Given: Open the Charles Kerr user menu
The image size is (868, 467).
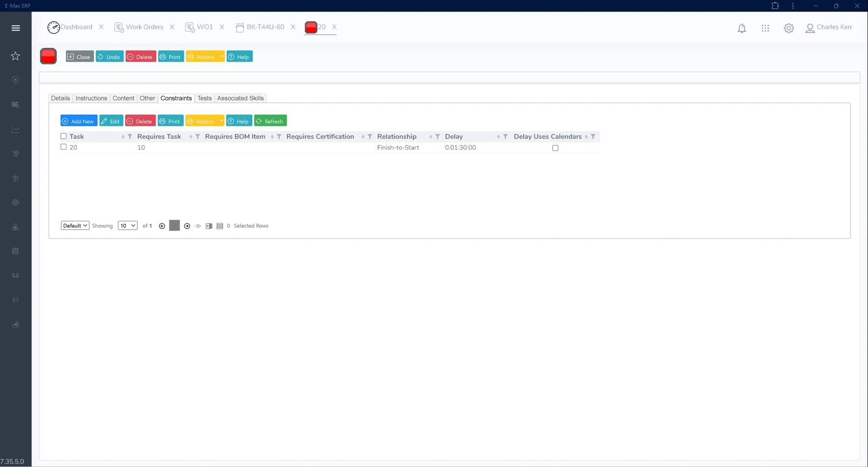Looking at the screenshot, I should 829,27.
